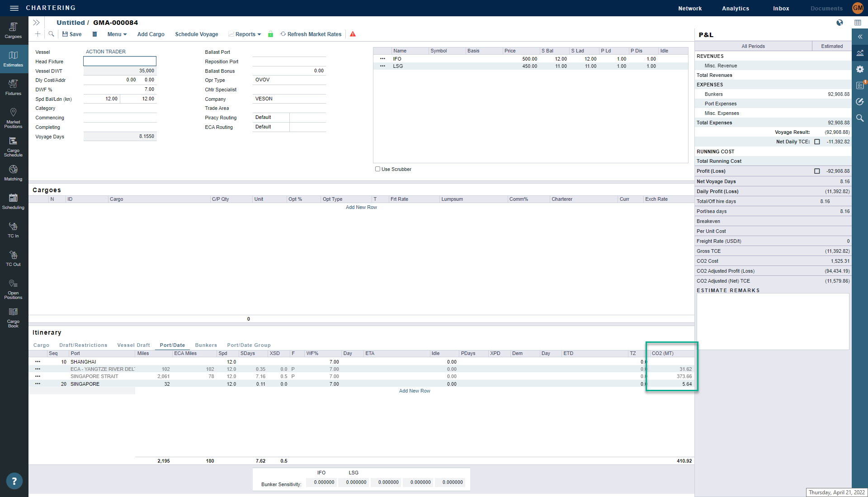This screenshot has width=868, height=497.
Task: Toggle the Profit (Loss) checkbox
Action: pos(817,171)
